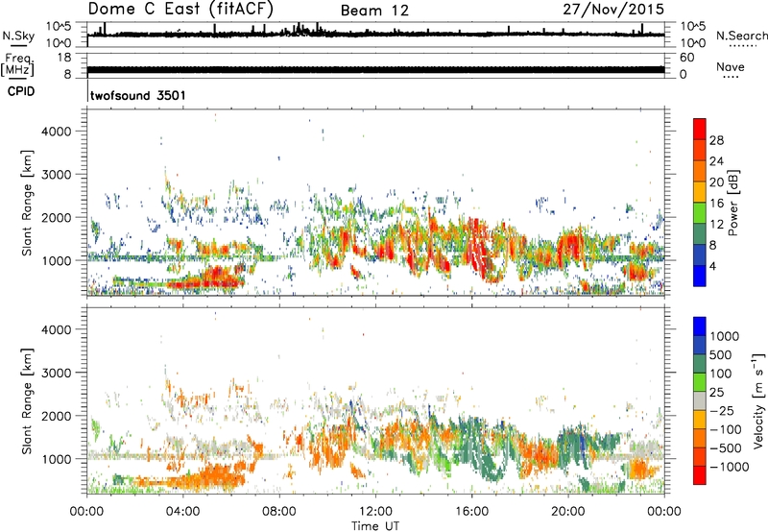Click Power color bar segment between 20 and 24
Viewport: 768px width, 532px height.
[x=700, y=171]
